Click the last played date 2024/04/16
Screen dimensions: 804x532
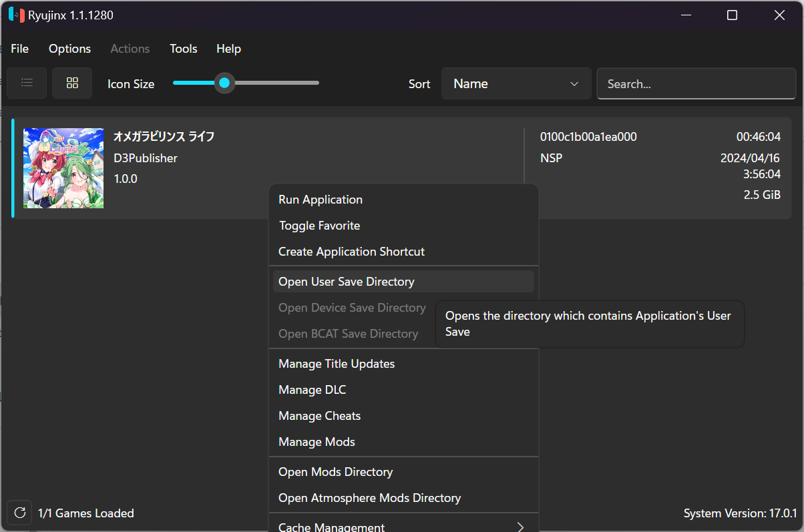coord(751,158)
